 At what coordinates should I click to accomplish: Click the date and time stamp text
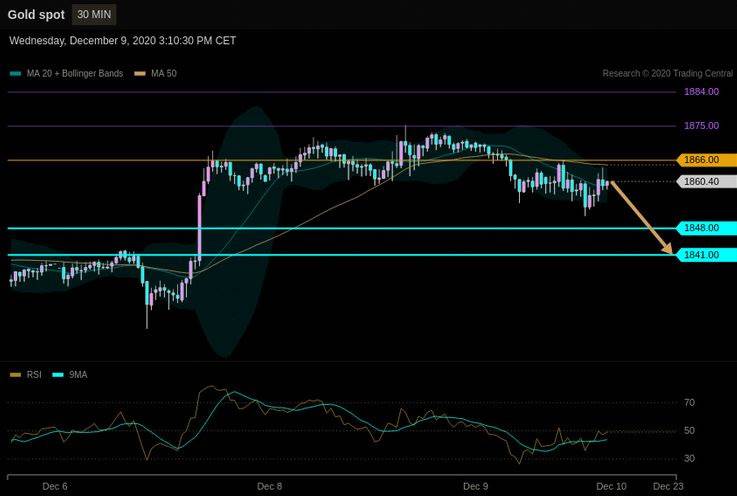[122, 40]
